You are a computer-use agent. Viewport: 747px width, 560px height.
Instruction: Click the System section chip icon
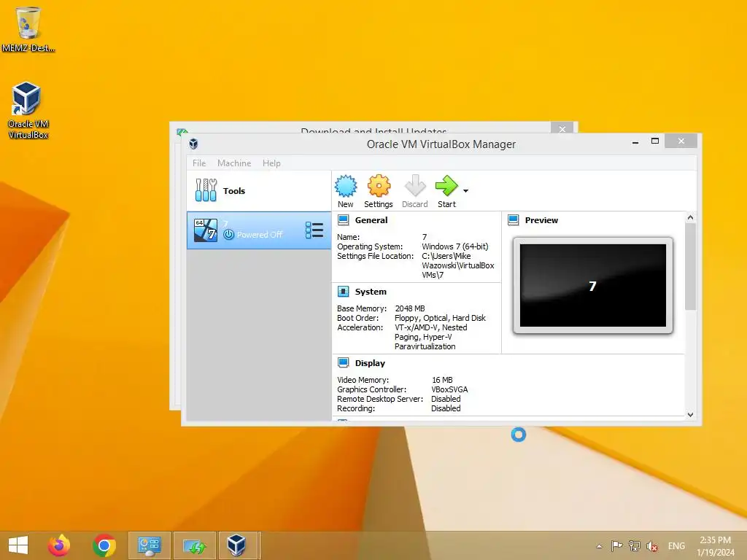coord(343,292)
